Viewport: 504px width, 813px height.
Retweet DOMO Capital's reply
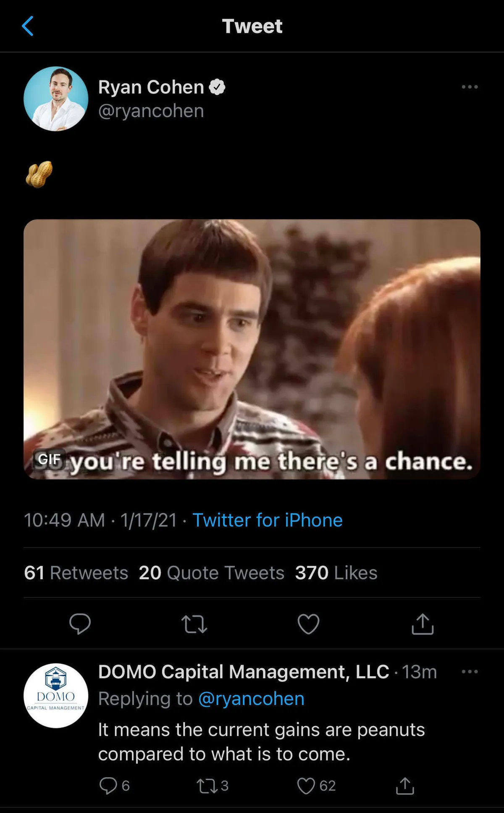pos(207,786)
